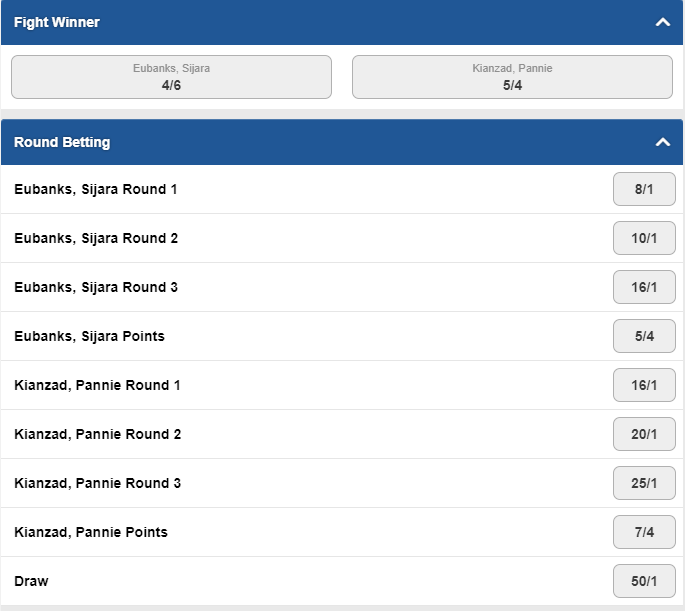Bet on Eubanks, Sijara at 4/6
This screenshot has width=685, height=611.
[x=171, y=77]
